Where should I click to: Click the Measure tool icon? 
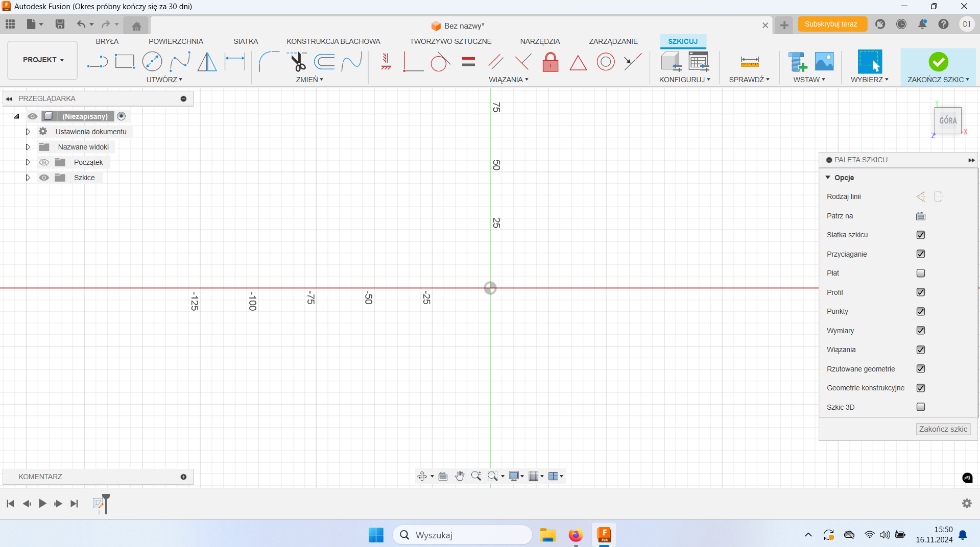point(750,62)
